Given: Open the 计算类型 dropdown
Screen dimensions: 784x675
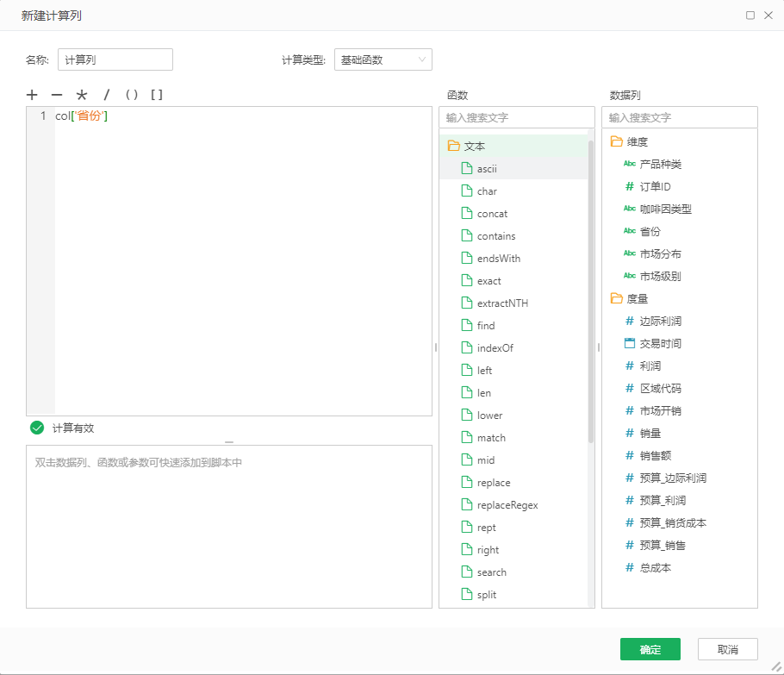Looking at the screenshot, I should point(383,59).
